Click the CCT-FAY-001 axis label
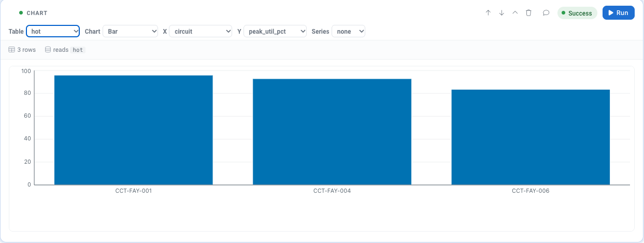 click(x=134, y=191)
